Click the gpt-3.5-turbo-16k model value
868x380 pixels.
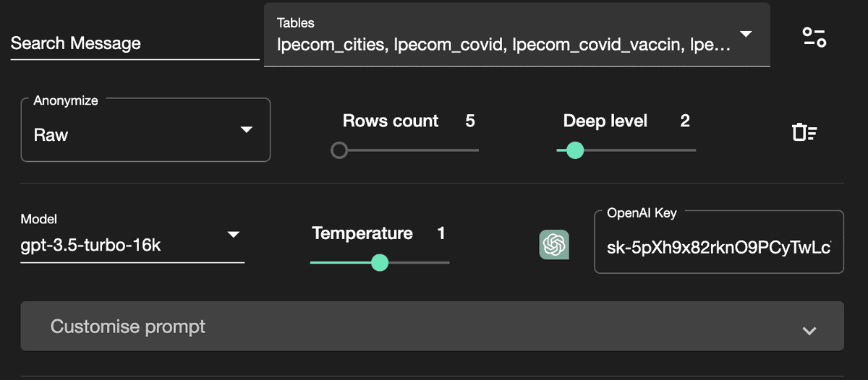point(91,246)
